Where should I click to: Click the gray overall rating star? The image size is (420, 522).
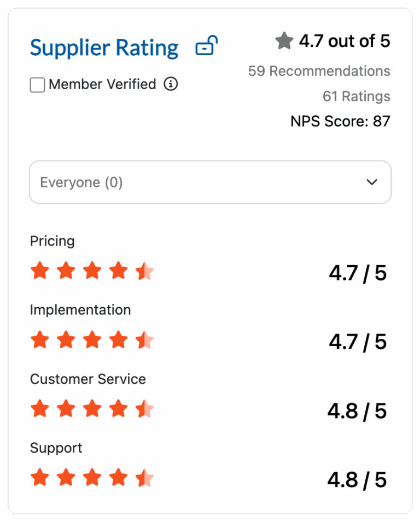[x=284, y=41]
